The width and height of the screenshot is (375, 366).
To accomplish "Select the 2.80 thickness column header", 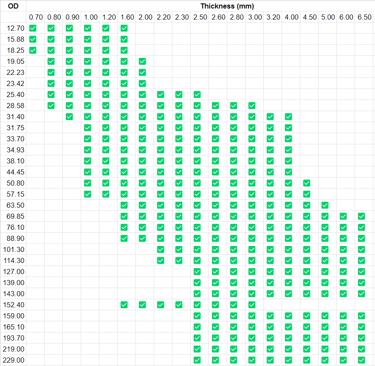I will (x=236, y=17).
